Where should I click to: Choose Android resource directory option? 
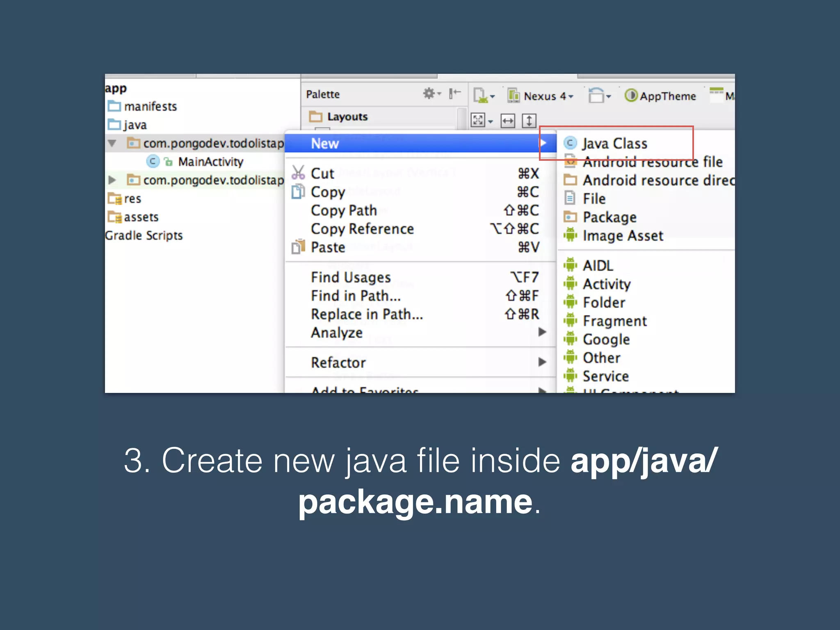[646, 180]
